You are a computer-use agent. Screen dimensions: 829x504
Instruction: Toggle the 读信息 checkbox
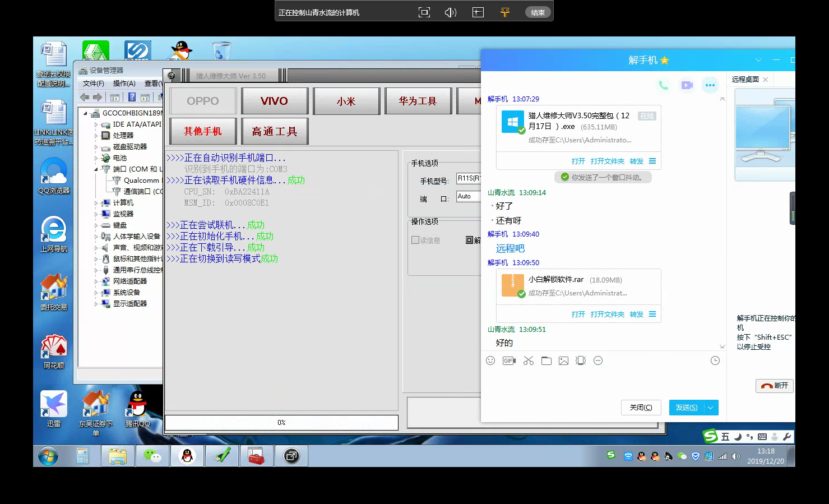415,240
